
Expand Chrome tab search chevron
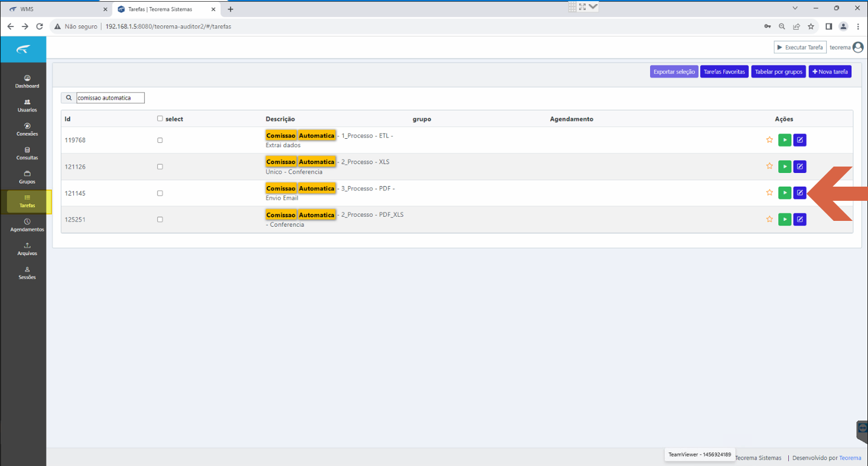tap(795, 8)
